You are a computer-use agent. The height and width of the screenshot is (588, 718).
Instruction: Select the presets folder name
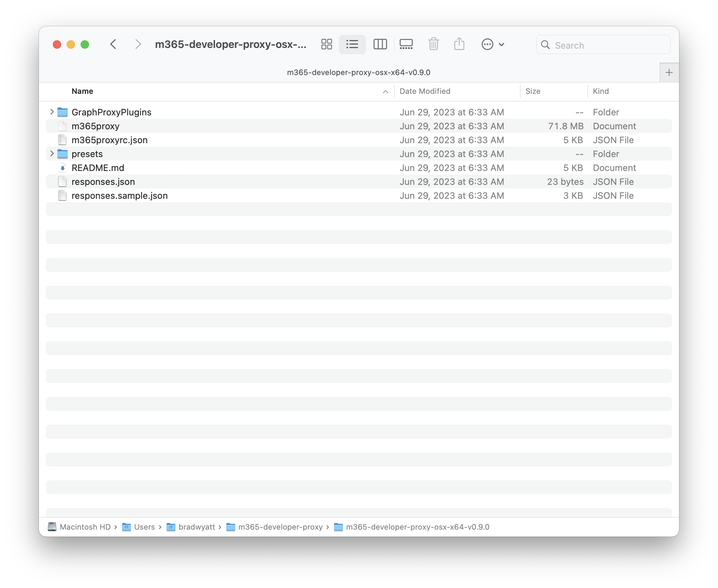pyautogui.click(x=87, y=154)
